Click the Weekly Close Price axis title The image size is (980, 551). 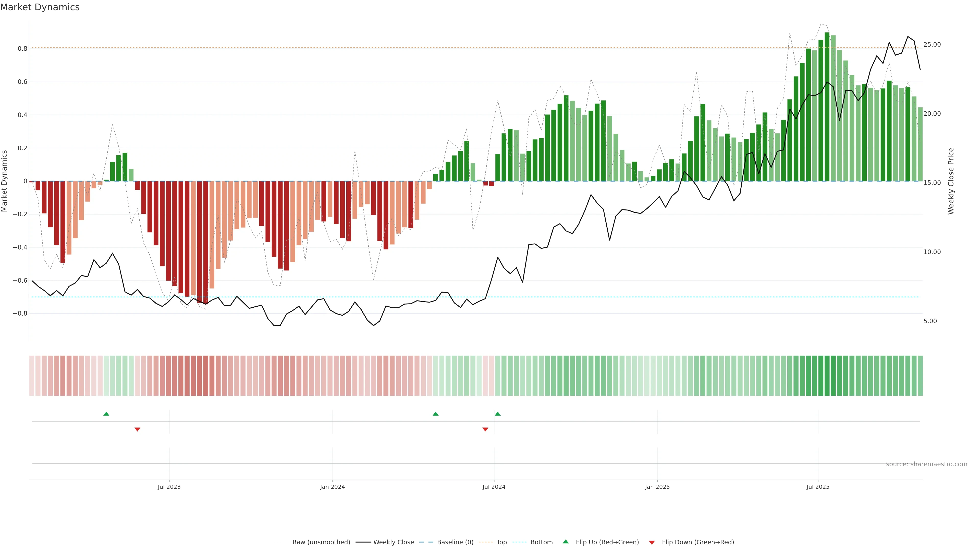951,181
